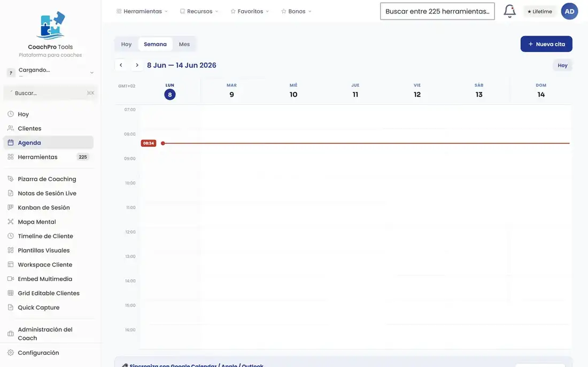
Task: Select Thursday 11 day header
Action: 355,91
